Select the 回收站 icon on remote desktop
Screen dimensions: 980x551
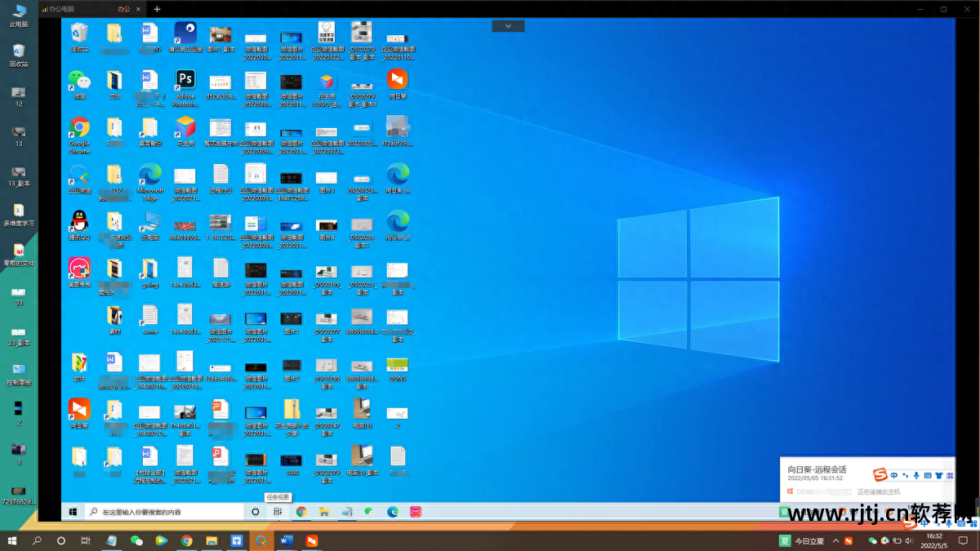tap(79, 37)
